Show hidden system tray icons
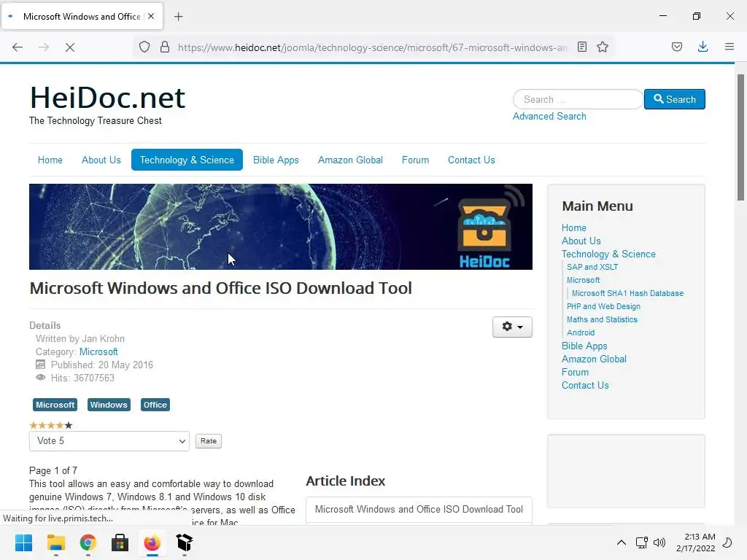This screenshot has height=560, width=747. pyautogui.click(x=622, y=542)
